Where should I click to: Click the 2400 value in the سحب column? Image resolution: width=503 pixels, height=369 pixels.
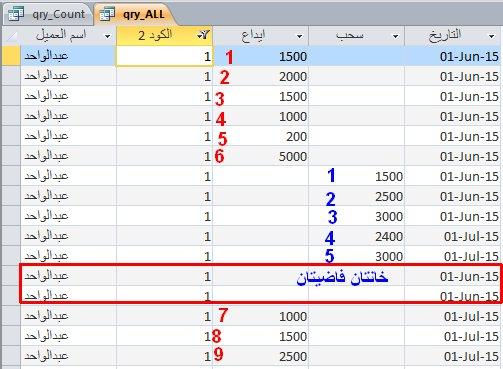pyautogui.click(x=389, y=237)
